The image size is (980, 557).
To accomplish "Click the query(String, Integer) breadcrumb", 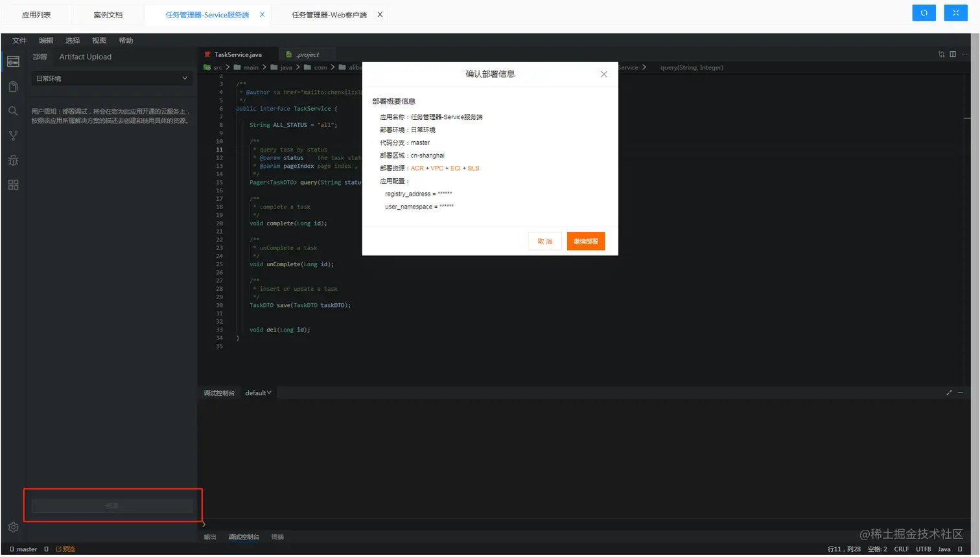I will pyautogui.click(x=692, y=67).
